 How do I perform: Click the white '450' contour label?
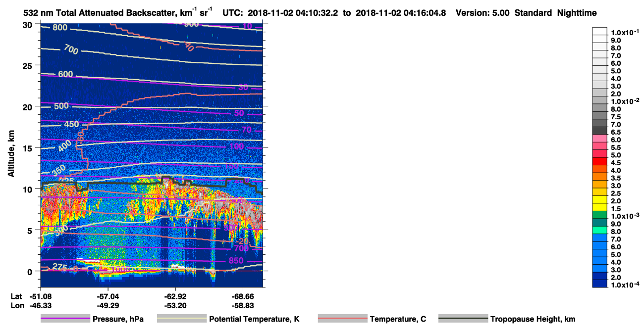coord(71,124)
